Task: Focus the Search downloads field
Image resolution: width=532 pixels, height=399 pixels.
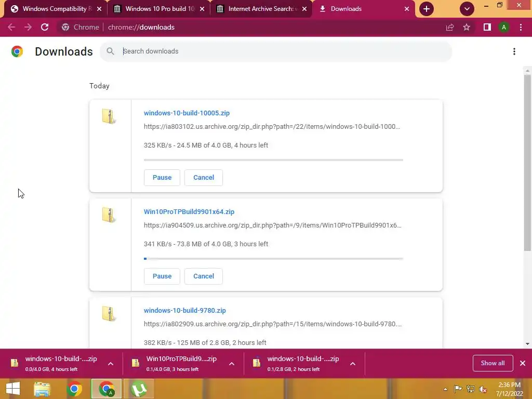Action: (x=276, y=51)
